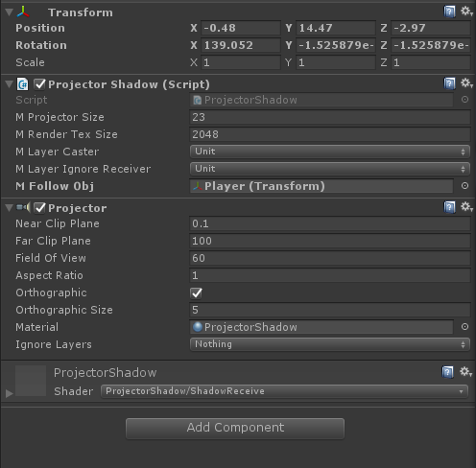Click the ProjectorShadow material name heading
The width and height of the screenshot is (476, 468).
click(x=106, y=373)
